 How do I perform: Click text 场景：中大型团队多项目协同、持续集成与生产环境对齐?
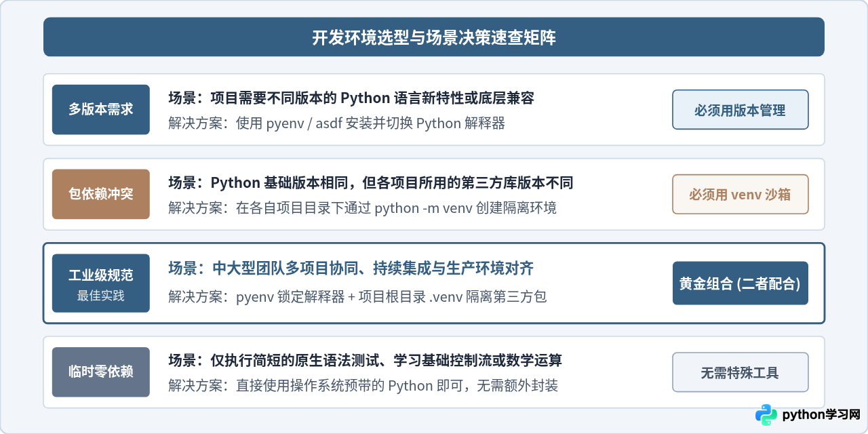[351, 269]
